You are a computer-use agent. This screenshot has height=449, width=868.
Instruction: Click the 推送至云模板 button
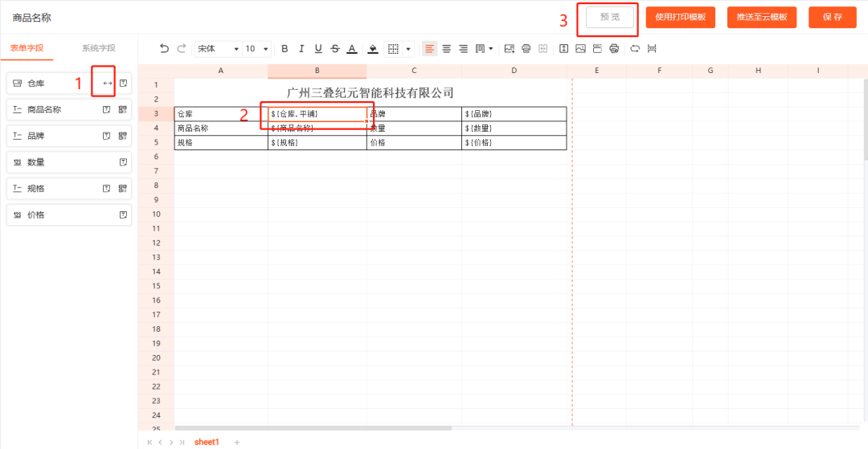pyautogui.click(x=762, y=17)
